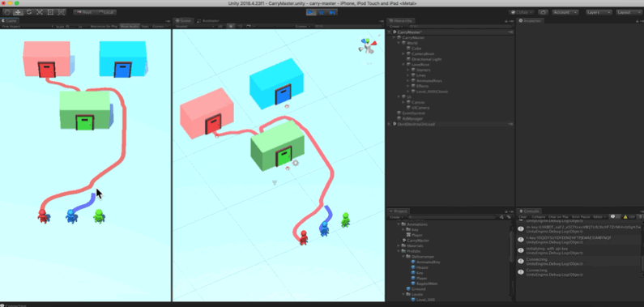Screen dimensions: 644x307
Task: Toggle Error Pause in Console
Action: coord(581,217)
